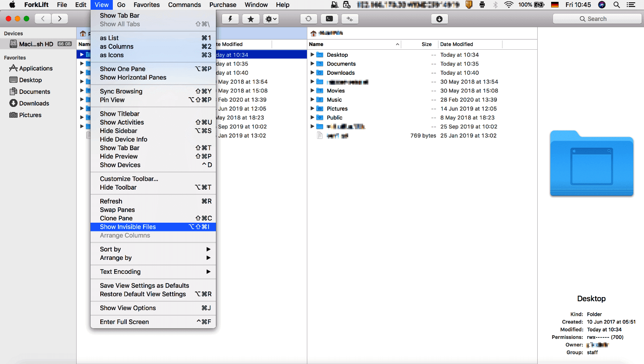
Task: Choose as Columns from the View menu
Action: pos(116,46)
